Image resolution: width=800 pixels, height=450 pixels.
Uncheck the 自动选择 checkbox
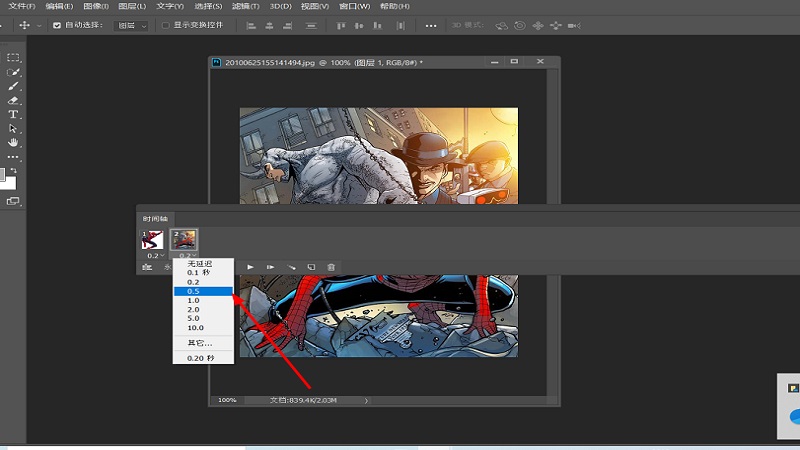pyautogui.click(x=57, y=25)
